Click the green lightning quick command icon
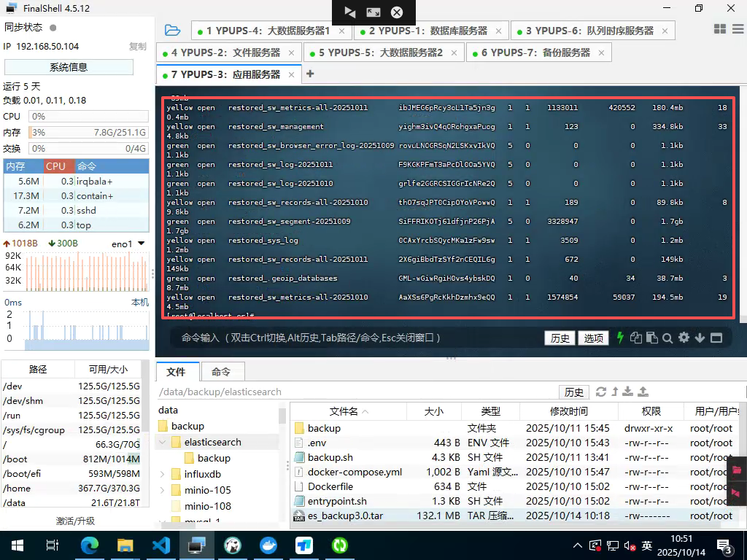The width and height of the screenshot is (747, 560). coord(620,338)
